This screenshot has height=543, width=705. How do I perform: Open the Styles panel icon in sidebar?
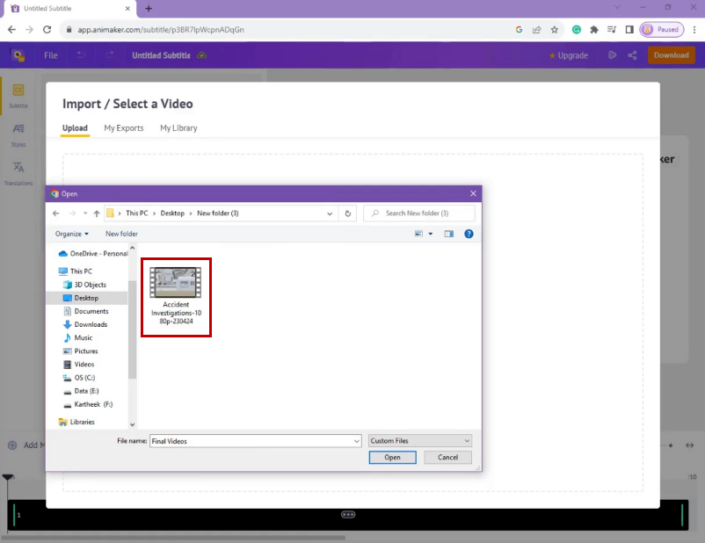click(x=18, y=132)
